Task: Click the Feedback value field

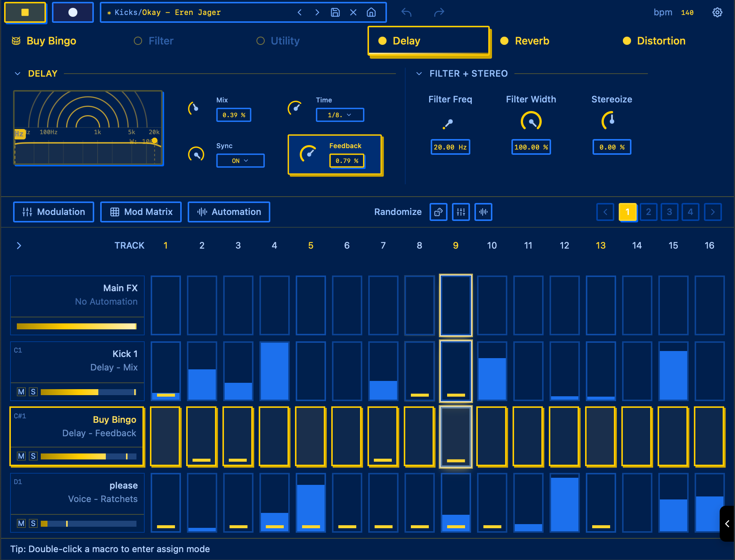Action: 347,160
